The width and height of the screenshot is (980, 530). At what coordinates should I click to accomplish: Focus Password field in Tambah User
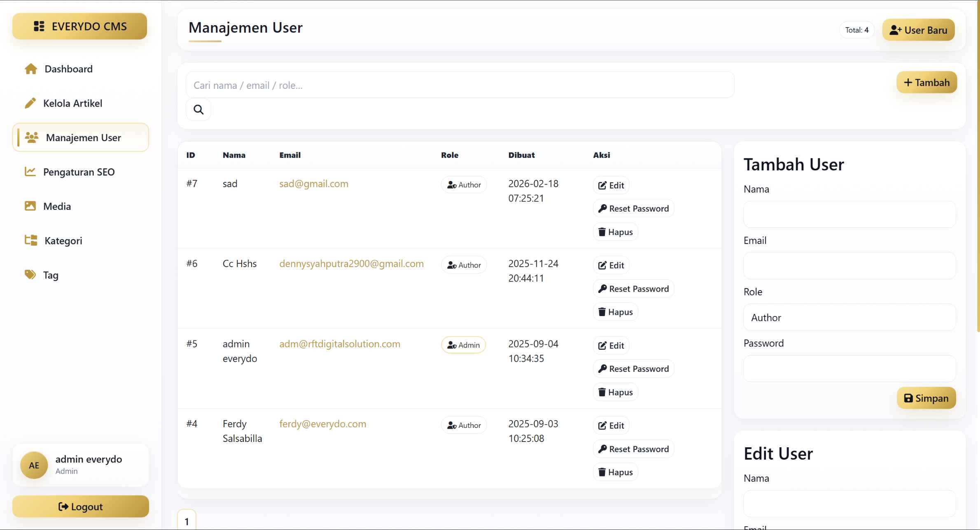[x=849, y=369]
